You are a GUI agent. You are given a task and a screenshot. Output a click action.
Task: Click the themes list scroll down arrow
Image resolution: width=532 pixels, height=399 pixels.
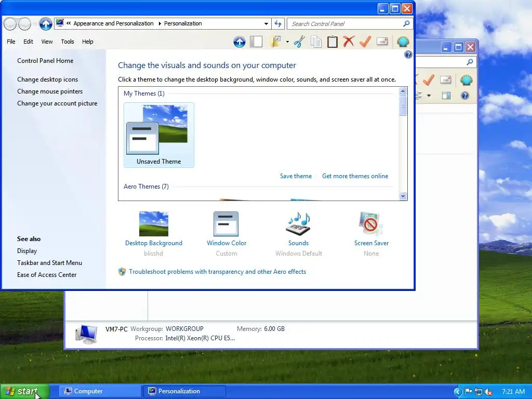coord(403,196)
